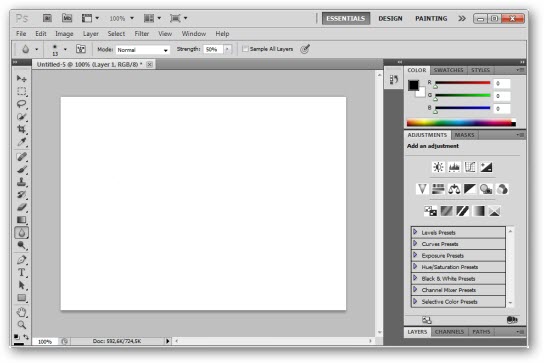Switch to the Design workspace

click(390, 18)
